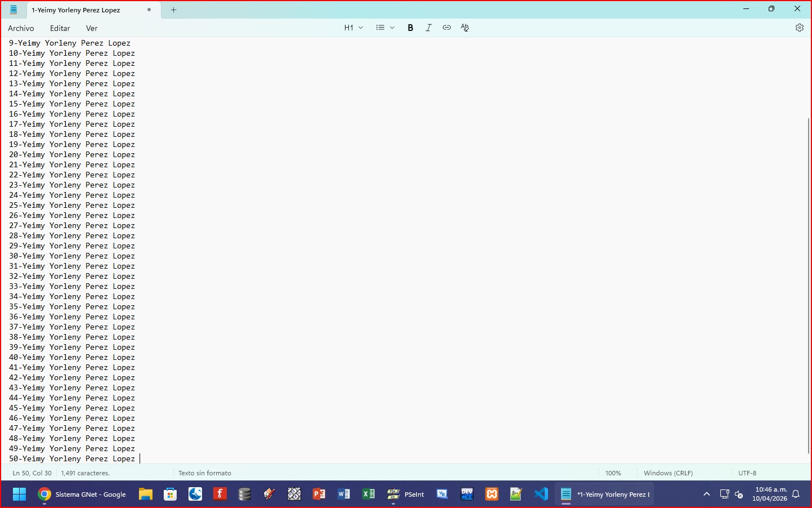Open the Notepad settings gear
The image size is (812, 508).
click(799, 28)
